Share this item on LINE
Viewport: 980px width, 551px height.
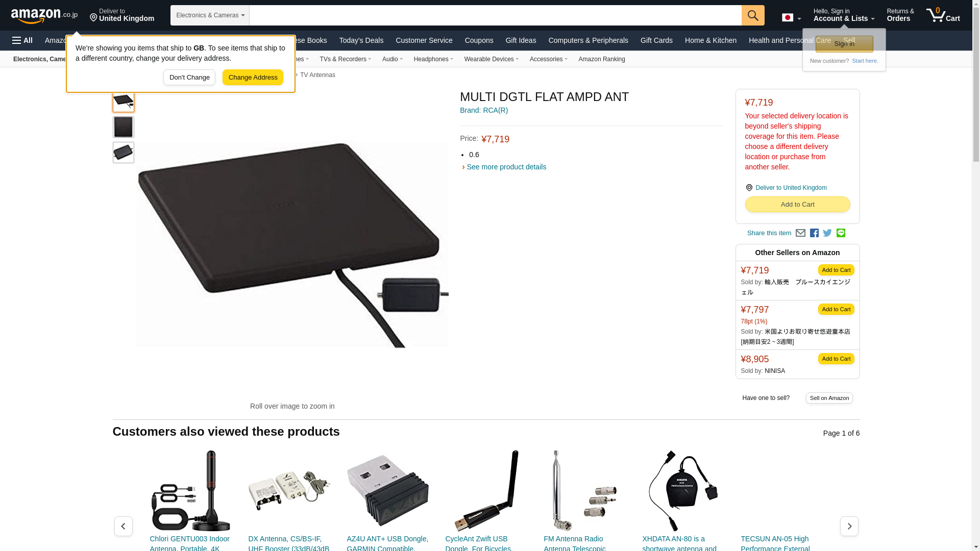(841, 233)
